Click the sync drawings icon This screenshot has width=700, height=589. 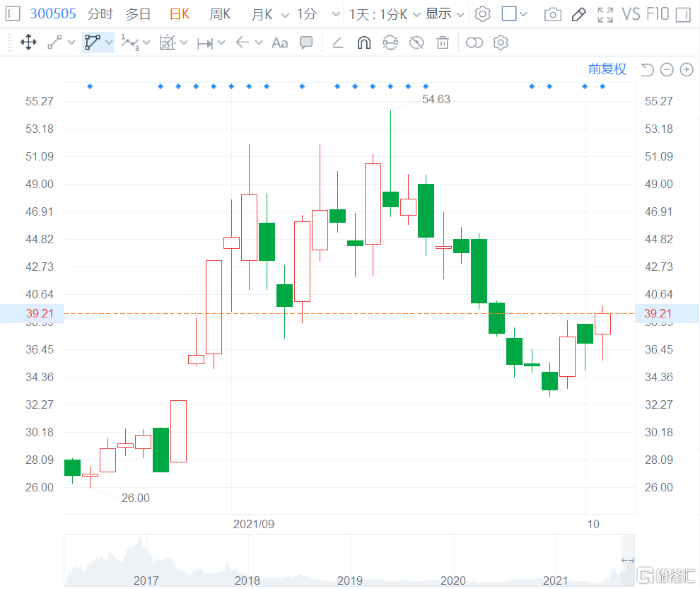390,43
